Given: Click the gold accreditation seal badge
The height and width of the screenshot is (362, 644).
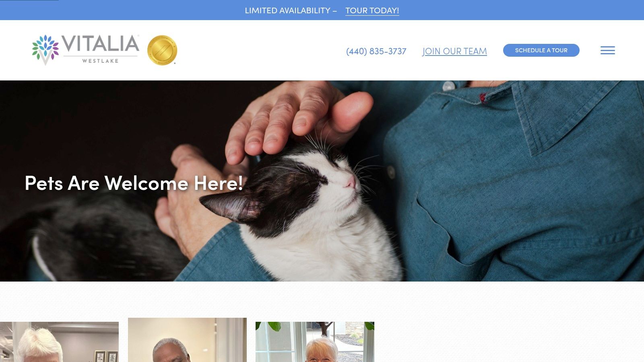Looking at the screenshot, I should 162,50.
